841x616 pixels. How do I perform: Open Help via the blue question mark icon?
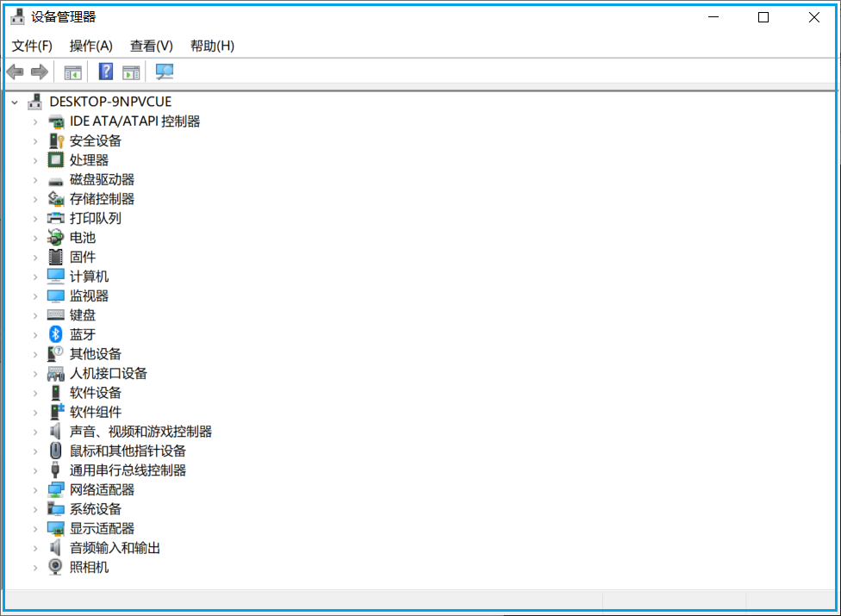click(105, 72)
